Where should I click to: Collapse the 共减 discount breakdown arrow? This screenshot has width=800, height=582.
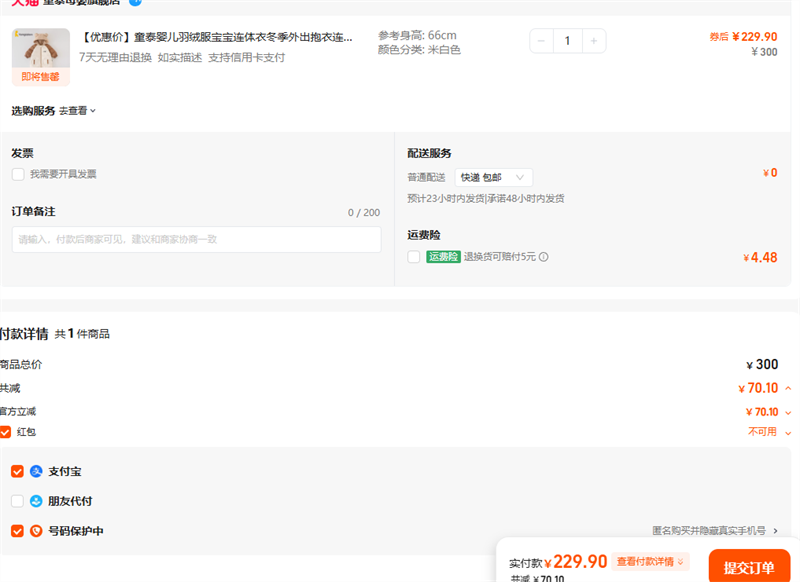click(788, 388)
